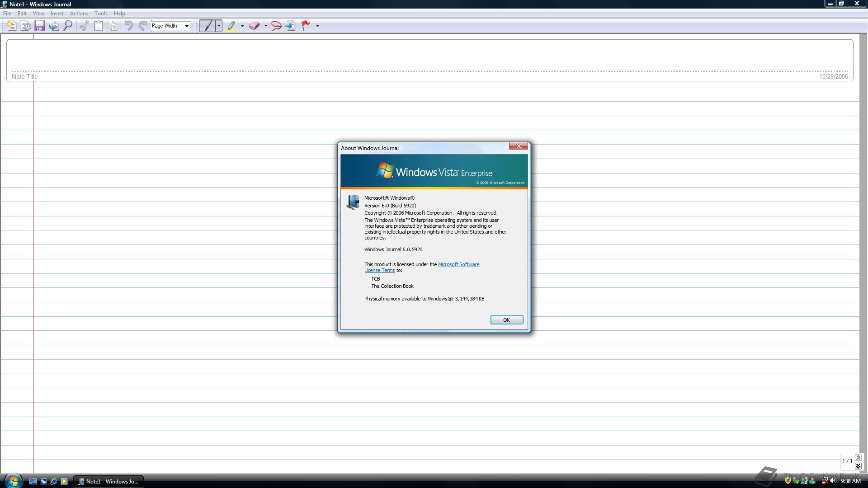The image size is (868, 488).
Task: Click the Windows Journal title bar app icon
Action: 5,4
